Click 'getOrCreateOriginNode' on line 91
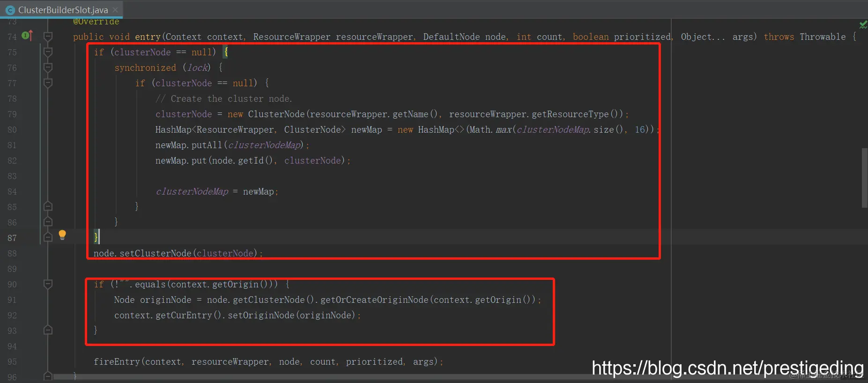 374,300
